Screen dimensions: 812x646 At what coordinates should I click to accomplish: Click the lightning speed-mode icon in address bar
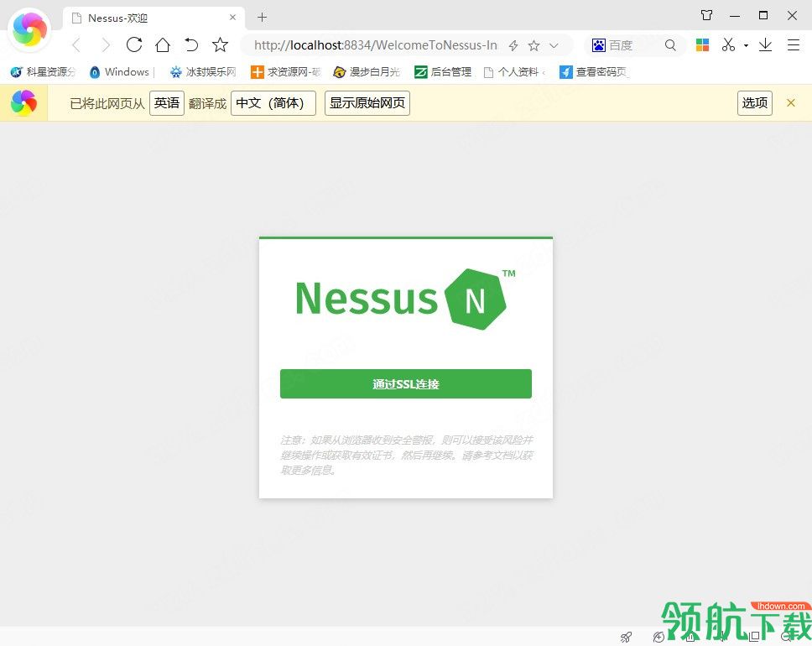(513, 45)
